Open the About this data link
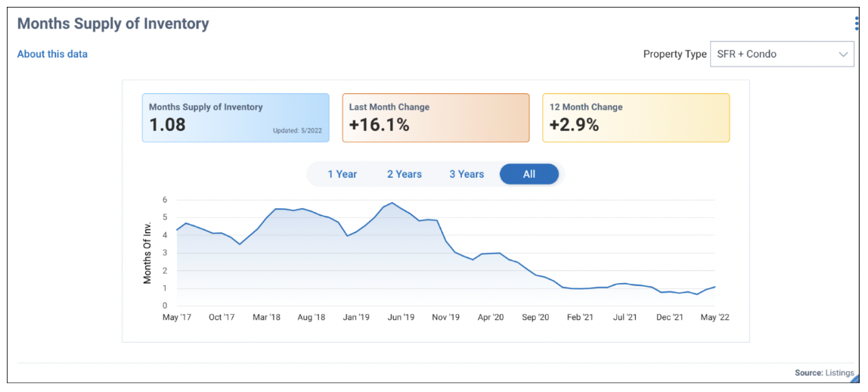Image resolution: width=868 pixels, height=392 pixels. (52, 54)
